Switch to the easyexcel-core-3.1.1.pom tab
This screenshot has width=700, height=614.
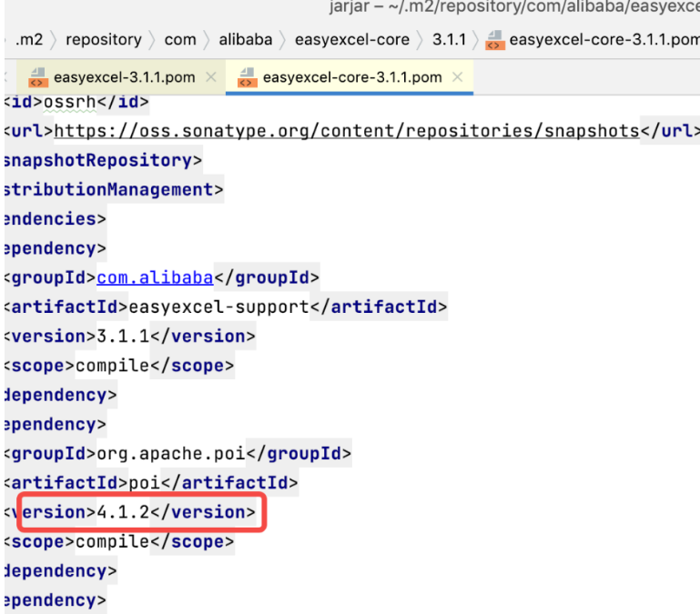[x=351, y=77]
